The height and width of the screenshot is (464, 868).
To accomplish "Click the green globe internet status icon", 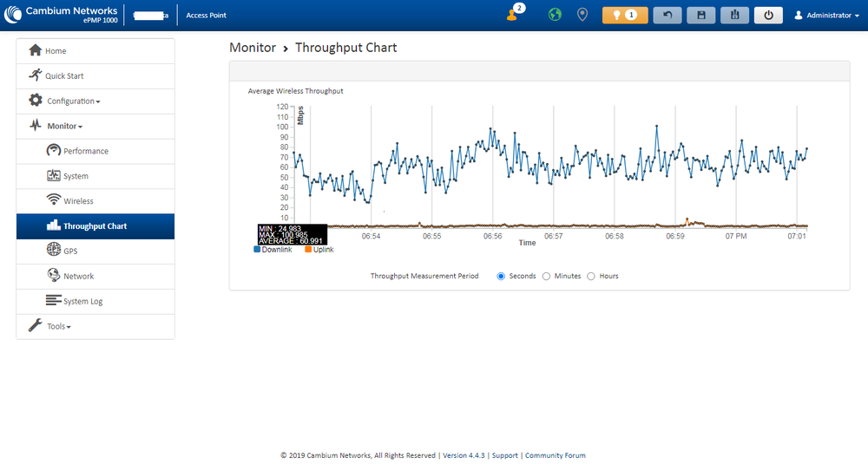I will (555, 15).
